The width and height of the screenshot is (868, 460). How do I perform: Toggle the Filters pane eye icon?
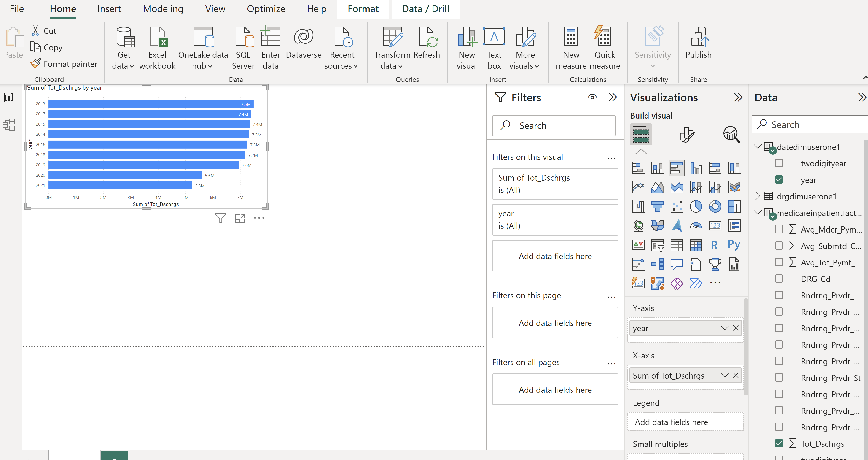(592, 97)
